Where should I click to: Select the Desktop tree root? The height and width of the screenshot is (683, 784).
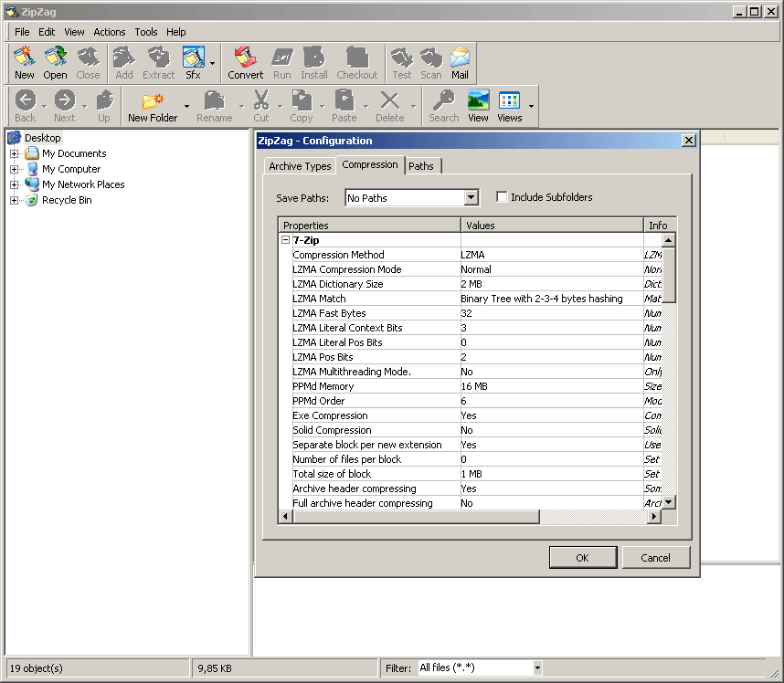pos(43,138)
